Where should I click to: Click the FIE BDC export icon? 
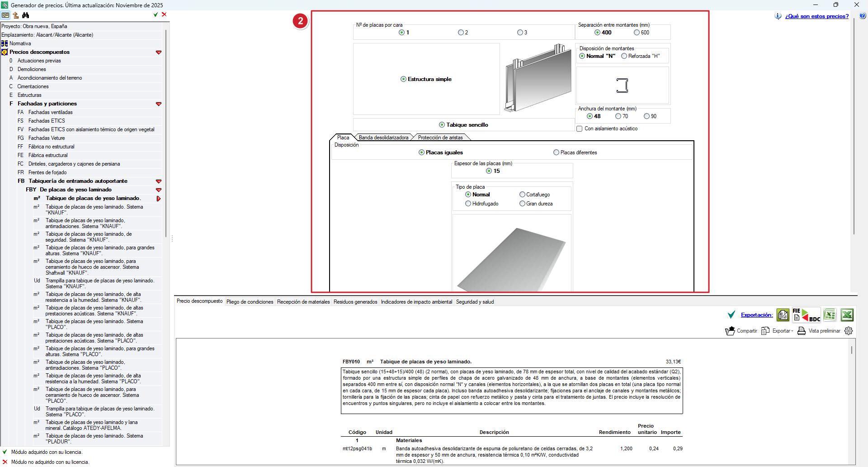pyautogui.click(x=806, y=315)
